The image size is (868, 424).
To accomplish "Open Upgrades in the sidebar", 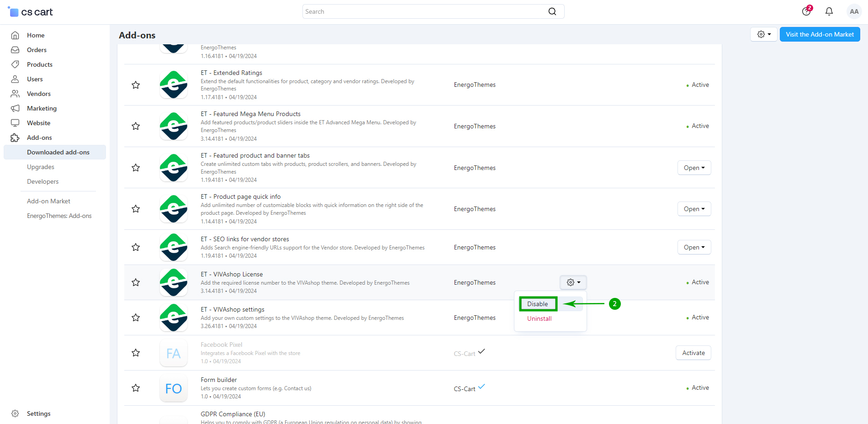I will [x=41, y=167].
